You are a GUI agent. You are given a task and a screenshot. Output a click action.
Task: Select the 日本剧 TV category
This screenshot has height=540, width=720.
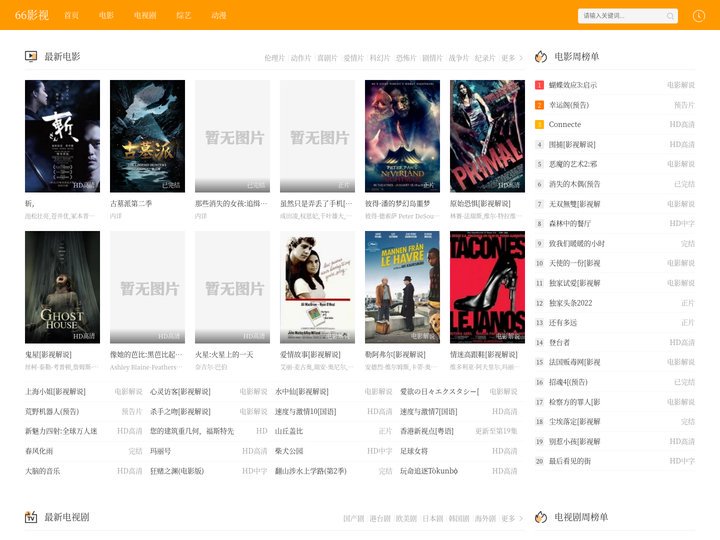pyautogui.click(x=432, y=518)
